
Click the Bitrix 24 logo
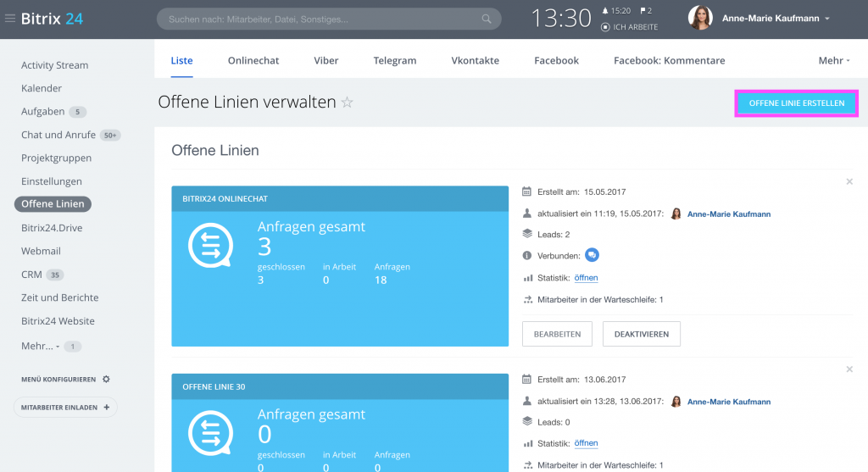(52, 19)
